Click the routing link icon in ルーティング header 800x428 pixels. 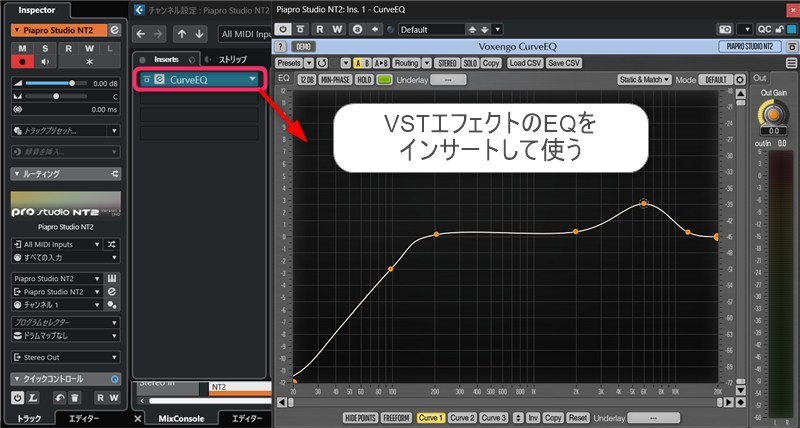pos(114,174)
